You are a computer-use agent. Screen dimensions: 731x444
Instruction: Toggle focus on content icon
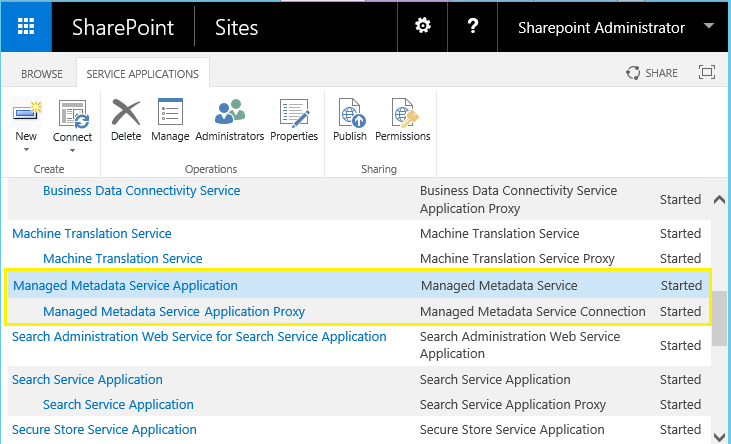[707, 73]
